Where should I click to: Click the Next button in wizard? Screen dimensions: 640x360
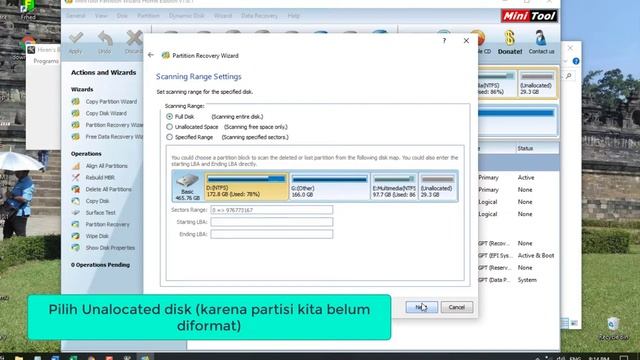(422, 307)
